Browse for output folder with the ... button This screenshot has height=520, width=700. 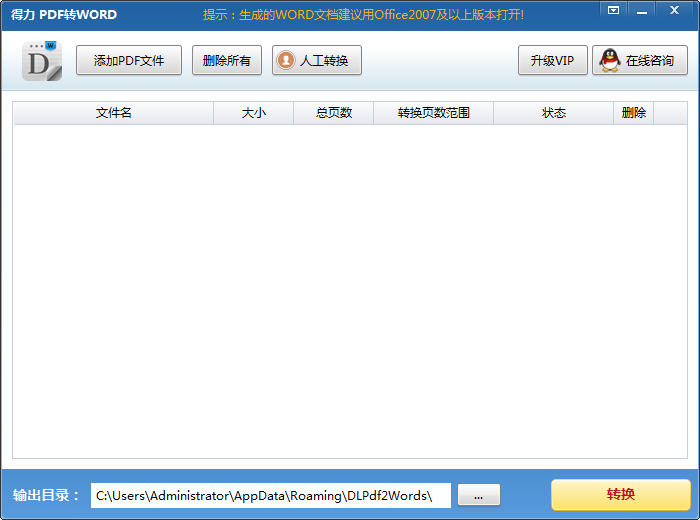click(478, 496)
